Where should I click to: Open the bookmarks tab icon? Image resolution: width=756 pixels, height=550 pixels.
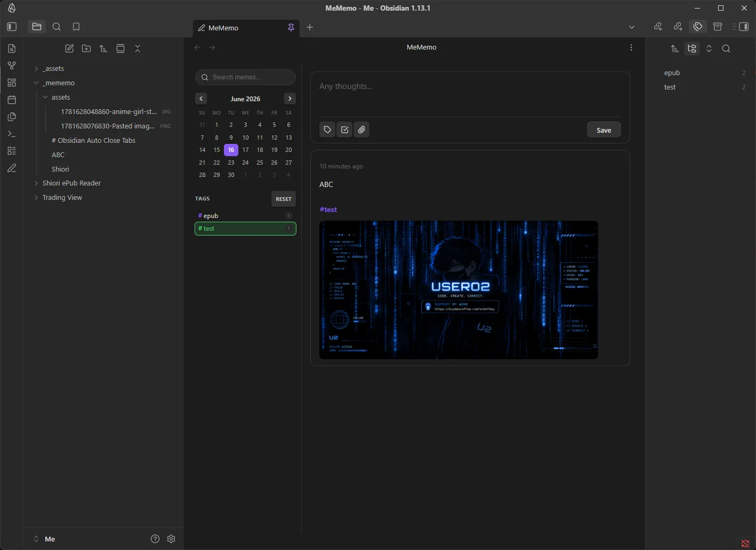pos(76,27)
